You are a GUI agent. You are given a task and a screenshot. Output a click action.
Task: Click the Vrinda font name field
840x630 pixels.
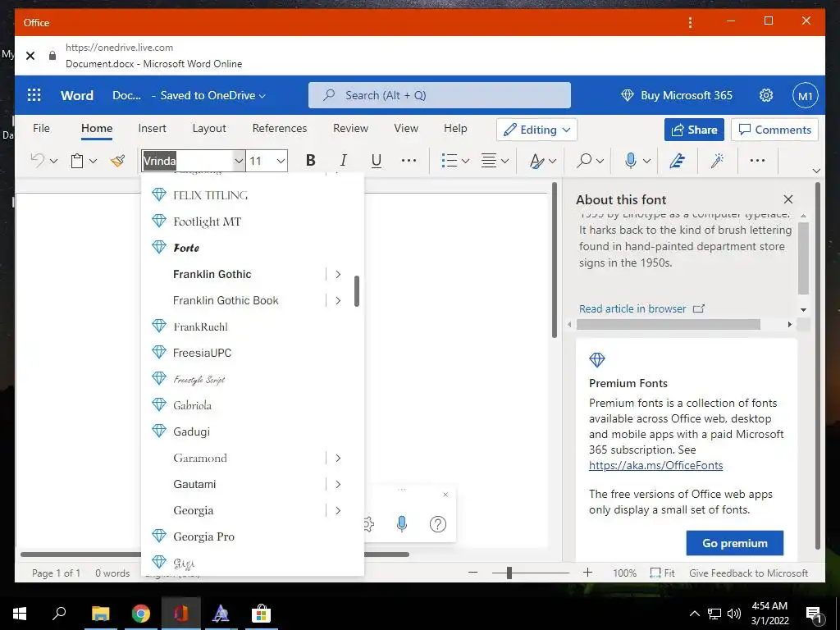click(x=188, y=161)
